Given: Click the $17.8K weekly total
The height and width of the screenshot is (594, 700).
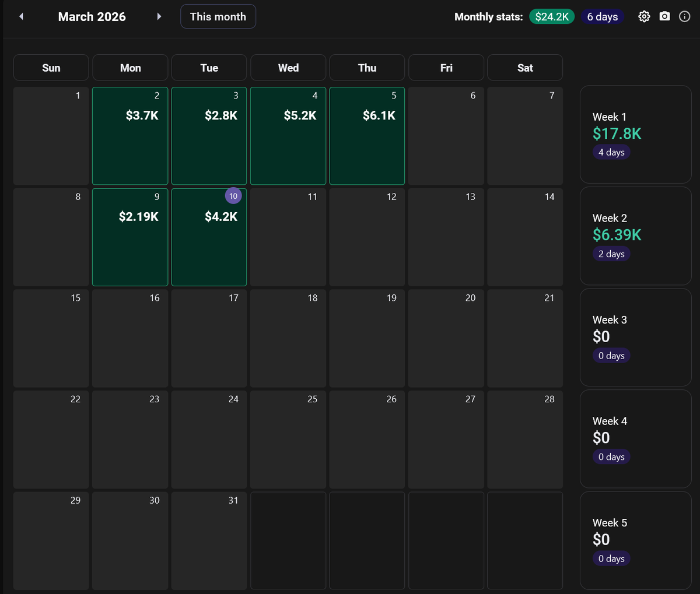Looking at the screenshot, I should click(x=617, y=133).
